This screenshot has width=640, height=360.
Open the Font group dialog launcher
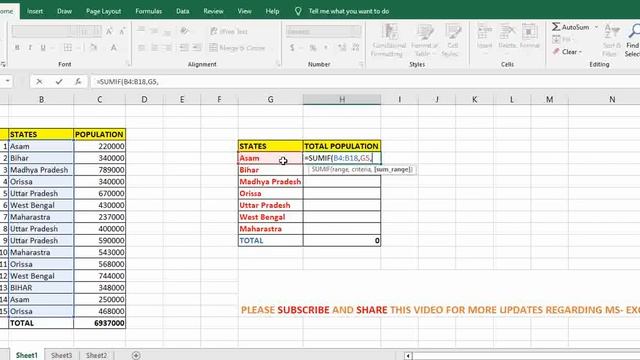128,64
